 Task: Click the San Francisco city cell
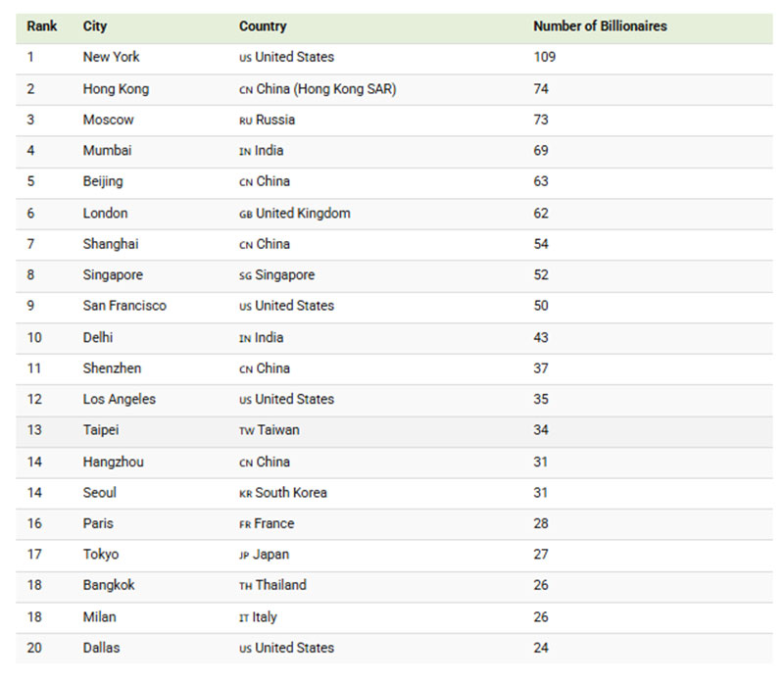tap(124, 306)
